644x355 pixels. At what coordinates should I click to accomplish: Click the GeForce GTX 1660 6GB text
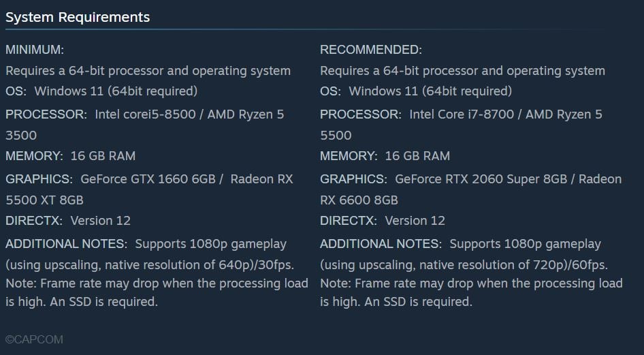[x=152, y=179]
